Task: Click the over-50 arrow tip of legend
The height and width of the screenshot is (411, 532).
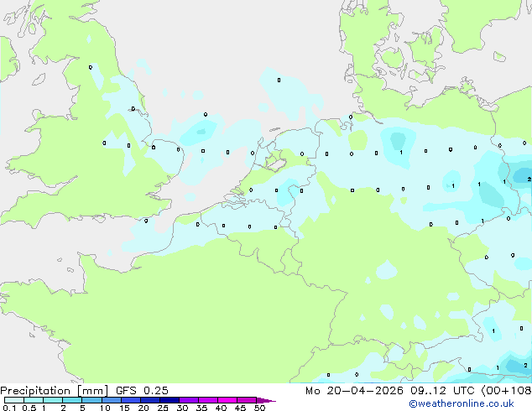Action: coord(266,400)
